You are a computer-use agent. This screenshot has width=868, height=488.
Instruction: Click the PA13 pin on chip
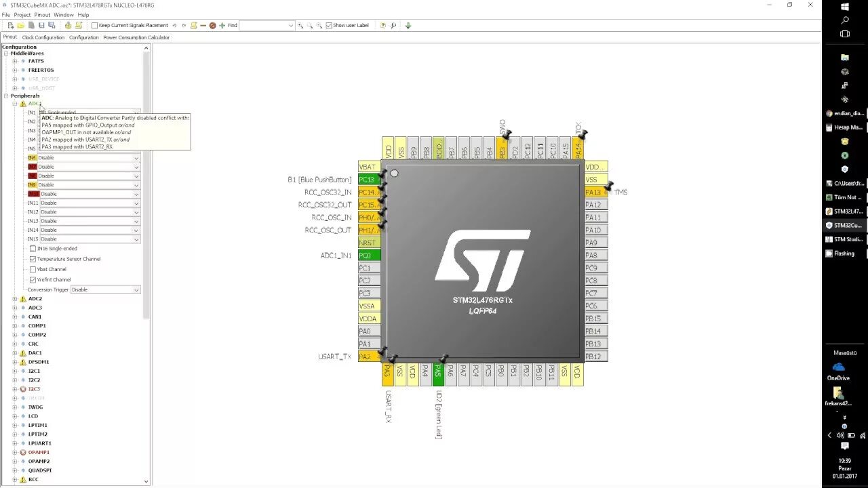tap(596, 192)
